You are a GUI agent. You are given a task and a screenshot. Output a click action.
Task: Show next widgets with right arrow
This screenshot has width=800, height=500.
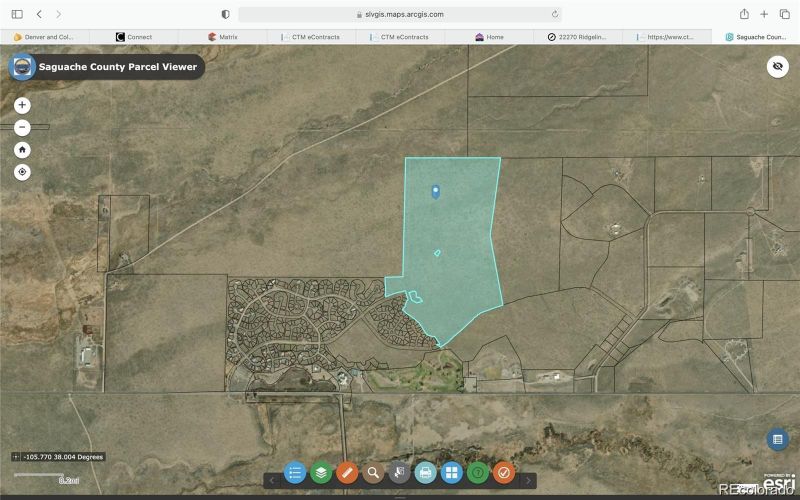click(x=528, y=481)
